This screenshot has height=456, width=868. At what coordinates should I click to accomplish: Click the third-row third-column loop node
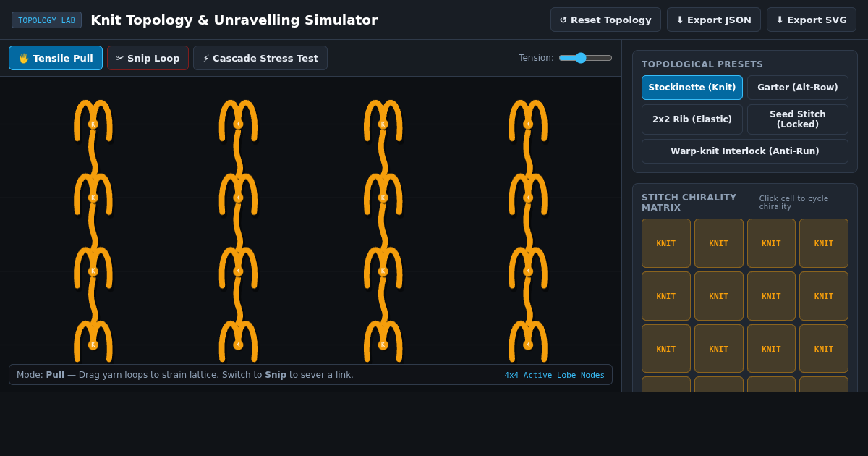[x=383, y=271]
